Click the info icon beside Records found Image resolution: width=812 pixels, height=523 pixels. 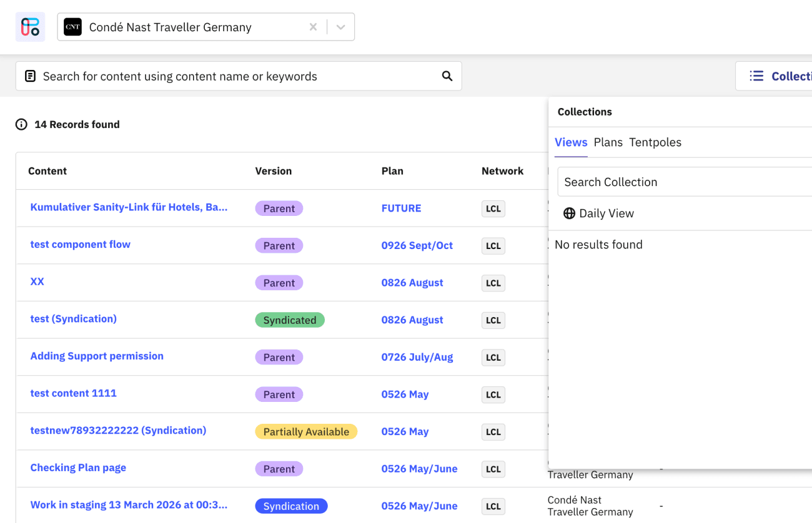pyautogui.click(x=21, y=124)
